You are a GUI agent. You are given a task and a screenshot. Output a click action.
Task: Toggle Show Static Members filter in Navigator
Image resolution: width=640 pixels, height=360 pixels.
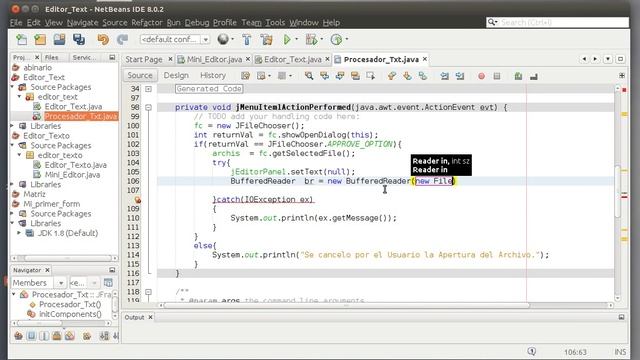[x=44, y=336]
